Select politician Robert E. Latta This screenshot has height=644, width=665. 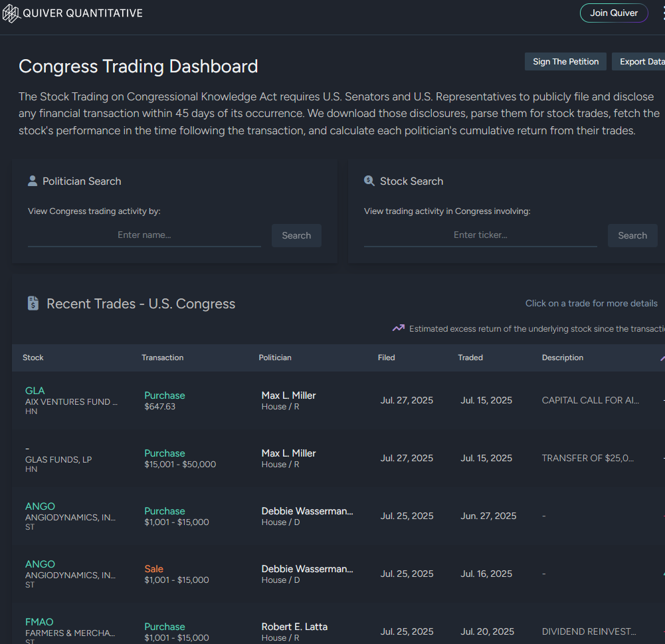294,627
